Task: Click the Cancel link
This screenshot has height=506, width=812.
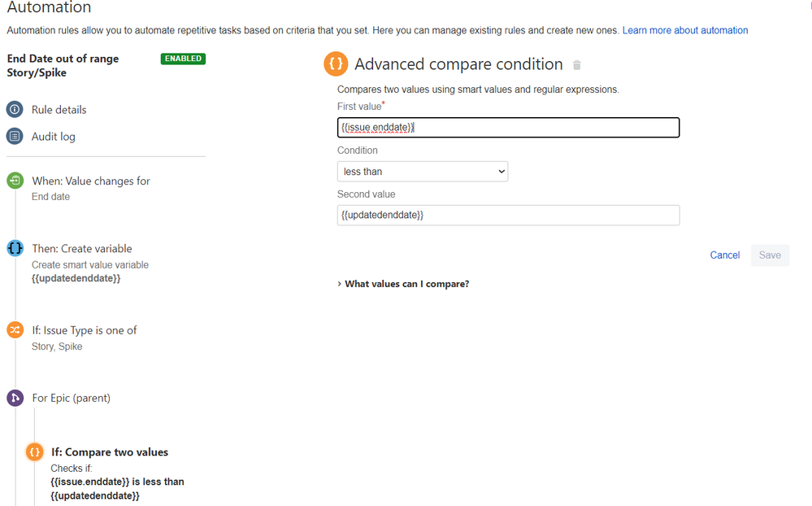Action: [725, 255]
